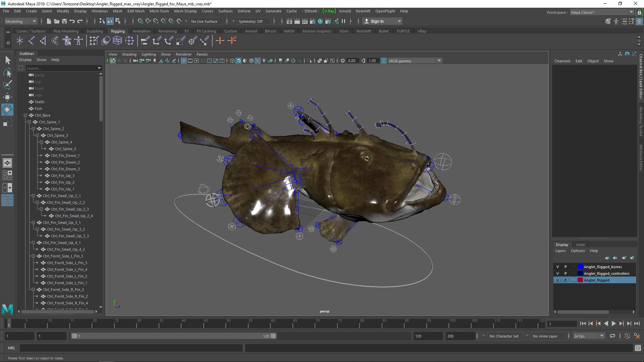This screenshot has width=644, height=362.
Task: Click the New Scene icon
Action: [x=49, y=21]
